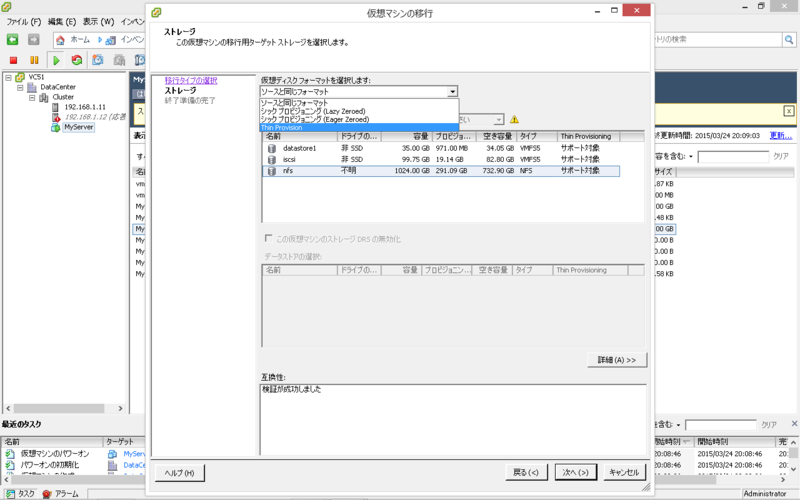Click the red power off stop icon
This screenshot has width=800, height=500.
tap(14, 60)
